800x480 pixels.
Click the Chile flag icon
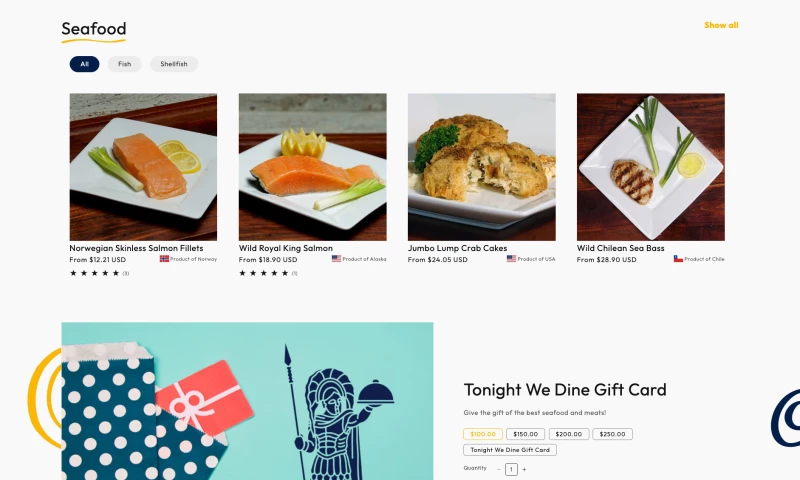[678, 259]
